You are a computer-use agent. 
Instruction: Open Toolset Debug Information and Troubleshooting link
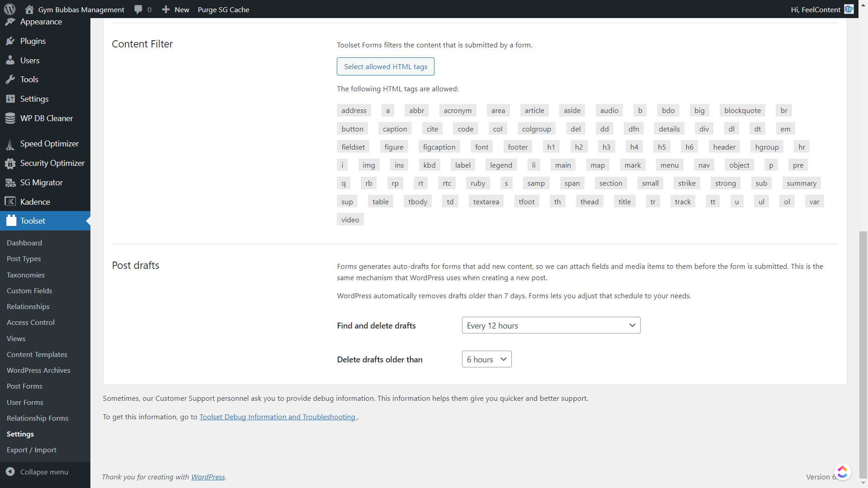pyautogui.click(x=278, y=417)
